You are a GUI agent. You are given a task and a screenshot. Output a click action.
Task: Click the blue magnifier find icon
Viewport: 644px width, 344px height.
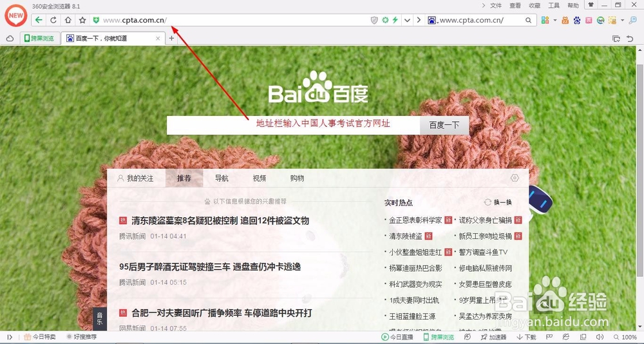(633, 20)
